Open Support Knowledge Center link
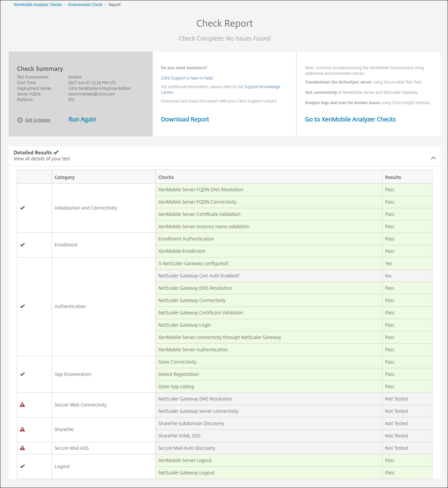Screen dimensions: 448x488 (x=262, y=87)
